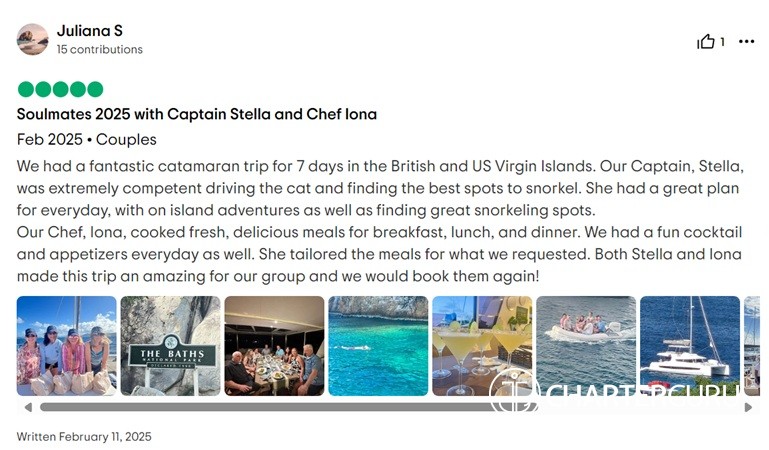Click the Written February 11, 2025 date
This screenshot has height=450, width=769.
point(84,437)
